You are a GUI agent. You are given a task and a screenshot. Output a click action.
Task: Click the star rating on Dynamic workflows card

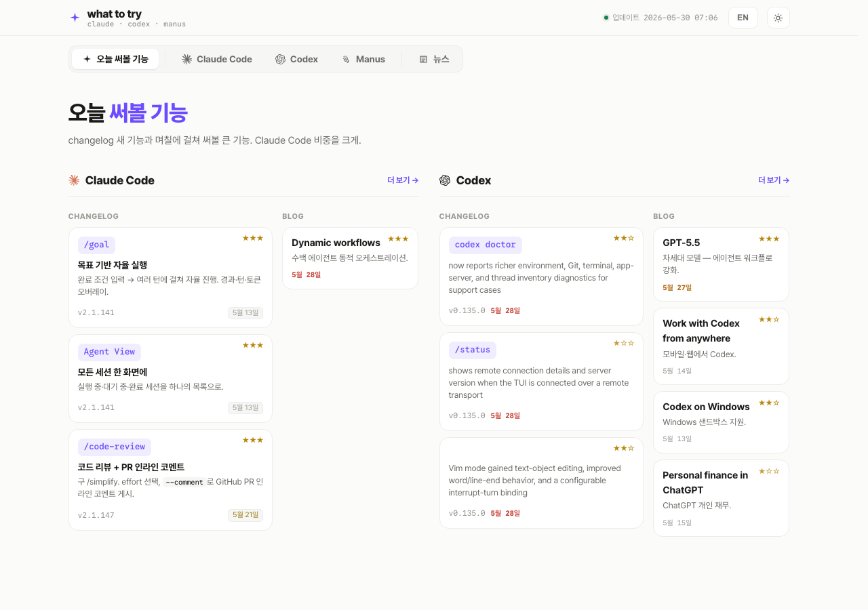398,239
